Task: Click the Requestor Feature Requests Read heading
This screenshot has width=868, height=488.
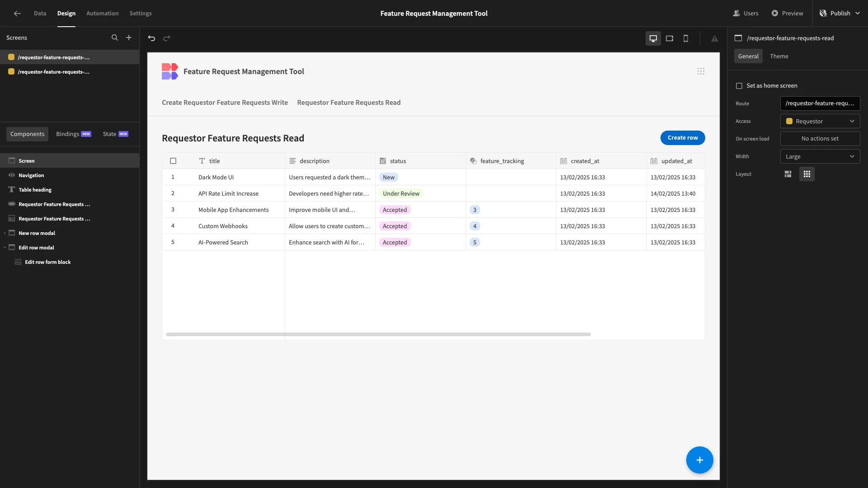Action: [233, 138]
